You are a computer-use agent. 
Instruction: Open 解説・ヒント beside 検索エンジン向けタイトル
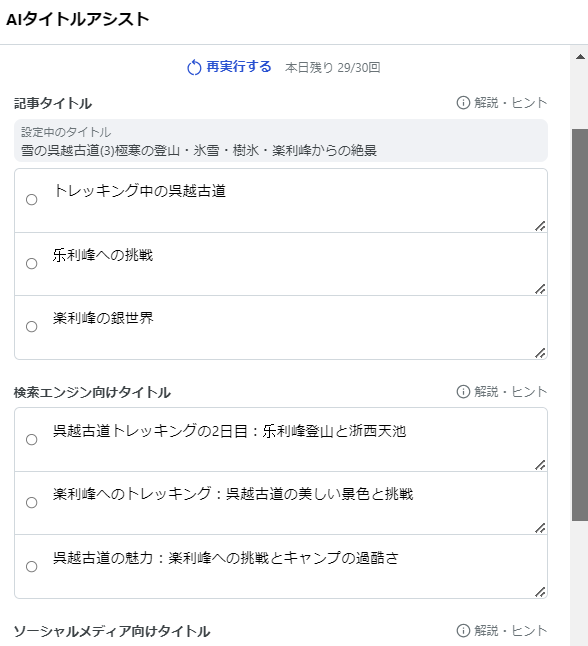tap(502, 391)
